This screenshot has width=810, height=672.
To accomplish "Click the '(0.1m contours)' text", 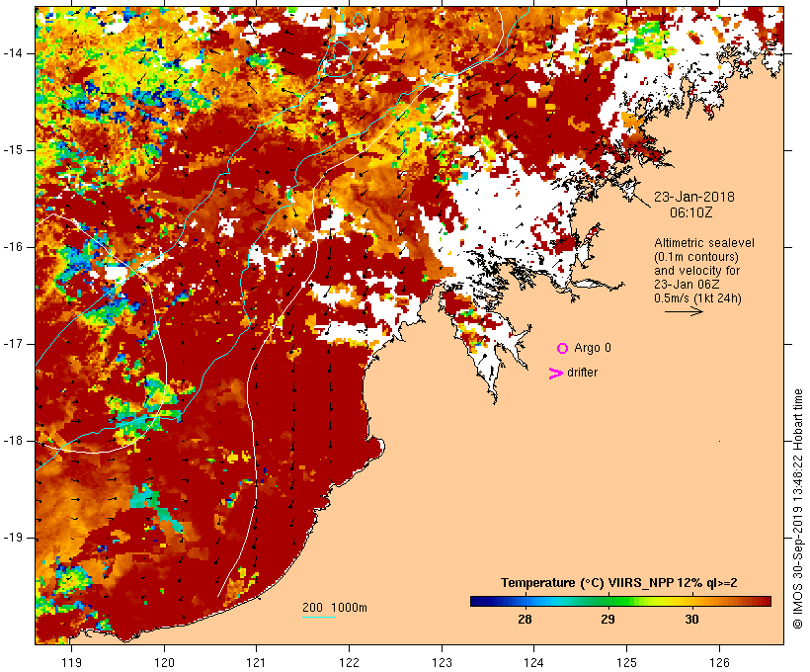I will click(696, 257).
